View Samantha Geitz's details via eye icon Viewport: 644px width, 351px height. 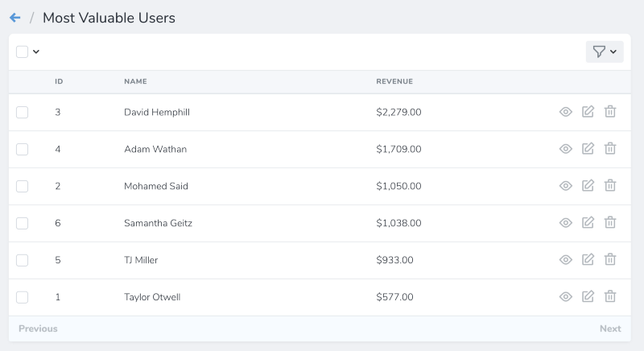coord(566,223)
